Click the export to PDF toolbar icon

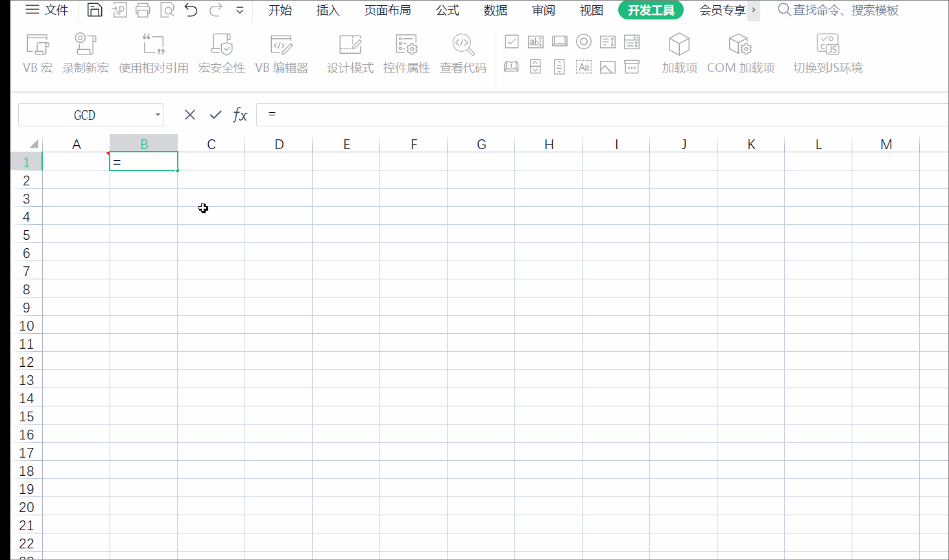tap(119, 10)
